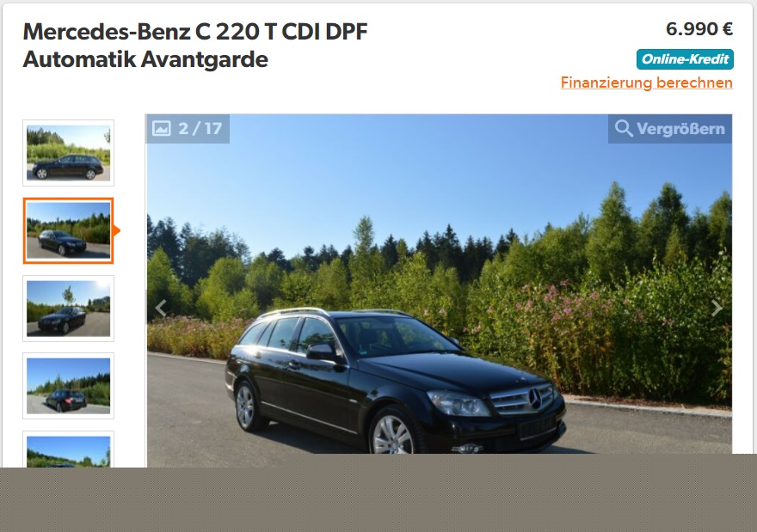Click the Automatik Avantgarde subtitle text

click(x=145, y=60)
